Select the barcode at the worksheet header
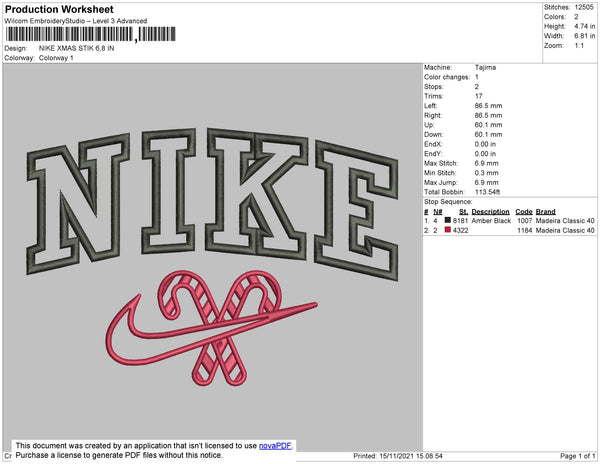The width and height of the screenshot is (600, 464). [91, 34]
